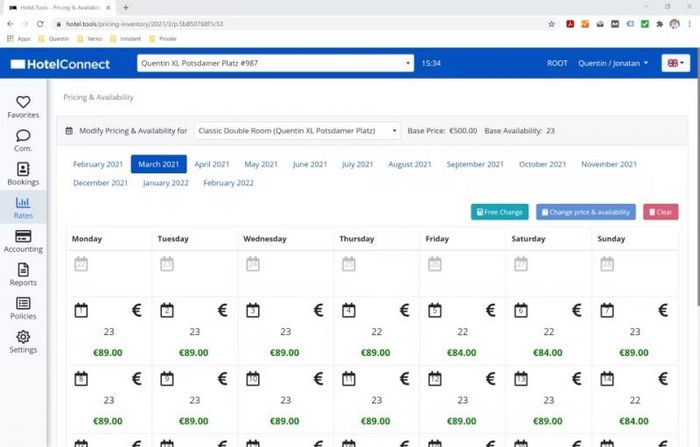Switch to the April 2021 tab
Image resolution: width=700 pixels, height=447 pixels.
[211, 164]
